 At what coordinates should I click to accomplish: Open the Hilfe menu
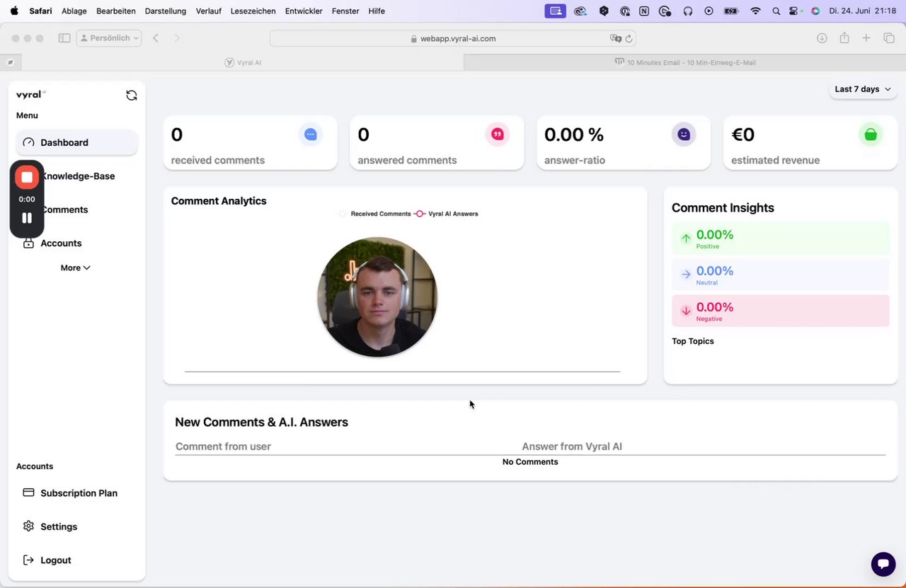coord(377,11)
